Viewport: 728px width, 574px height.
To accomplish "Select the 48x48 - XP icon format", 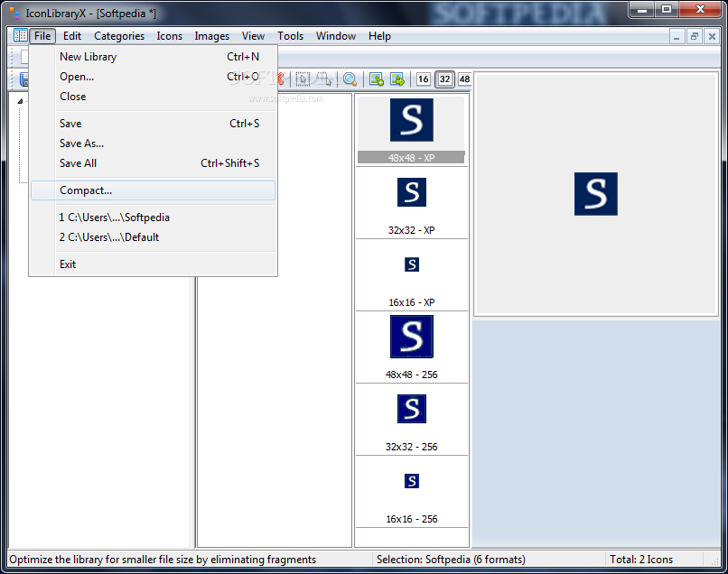I will point(411,130).
